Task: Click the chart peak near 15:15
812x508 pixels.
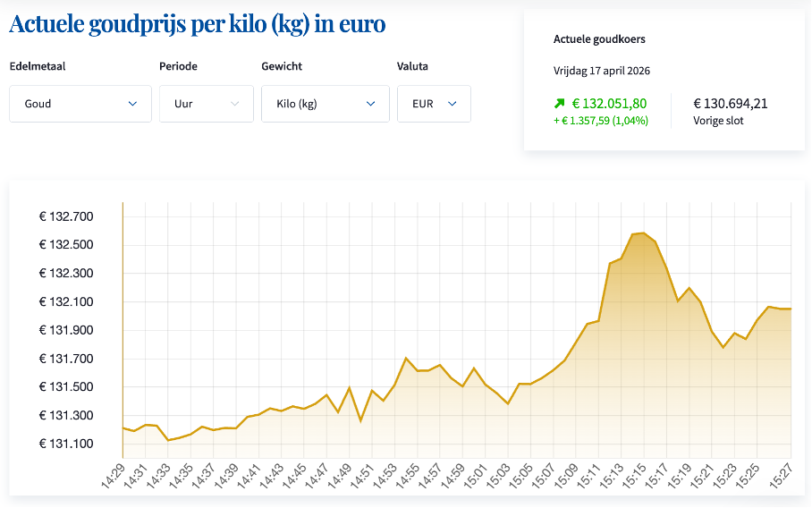Action: click(x=643, y=233)
